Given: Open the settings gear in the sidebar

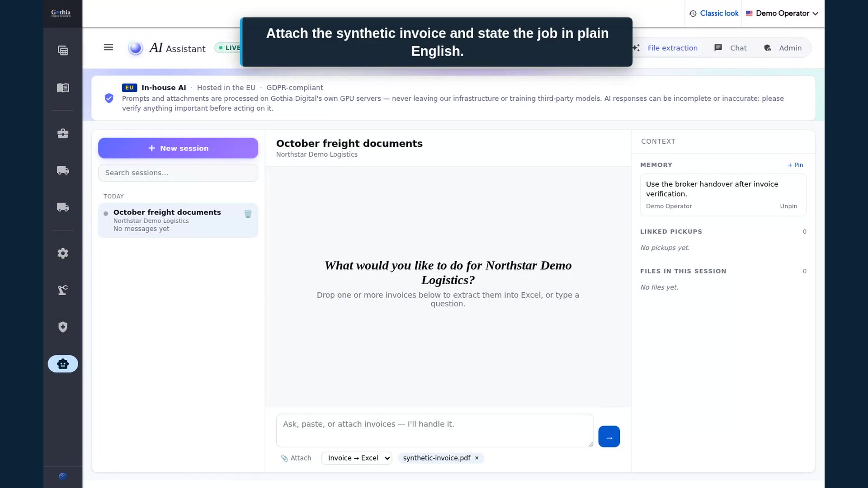Looking at the screenshot, I should tap(63, 253).
